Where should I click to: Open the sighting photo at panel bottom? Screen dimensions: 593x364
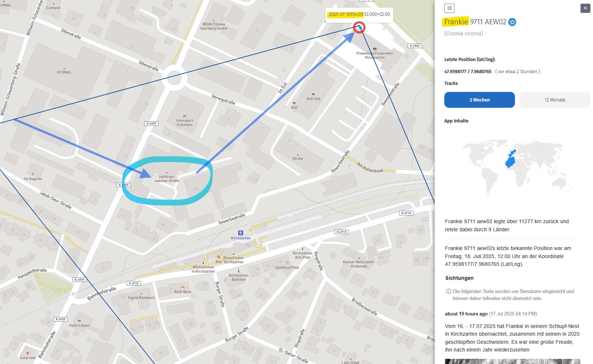click(512, 361)
